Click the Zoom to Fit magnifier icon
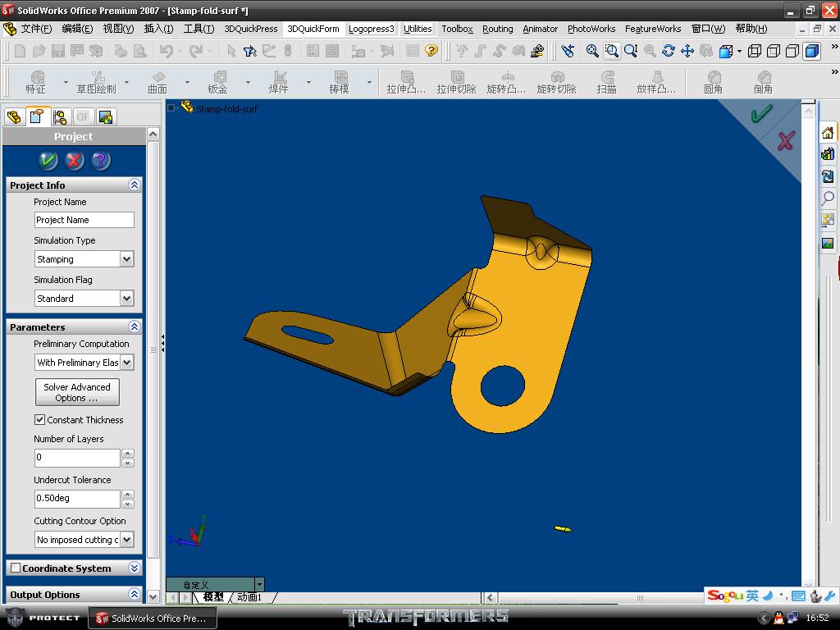Viewport: 840px width, 630px height. [592, 51]
